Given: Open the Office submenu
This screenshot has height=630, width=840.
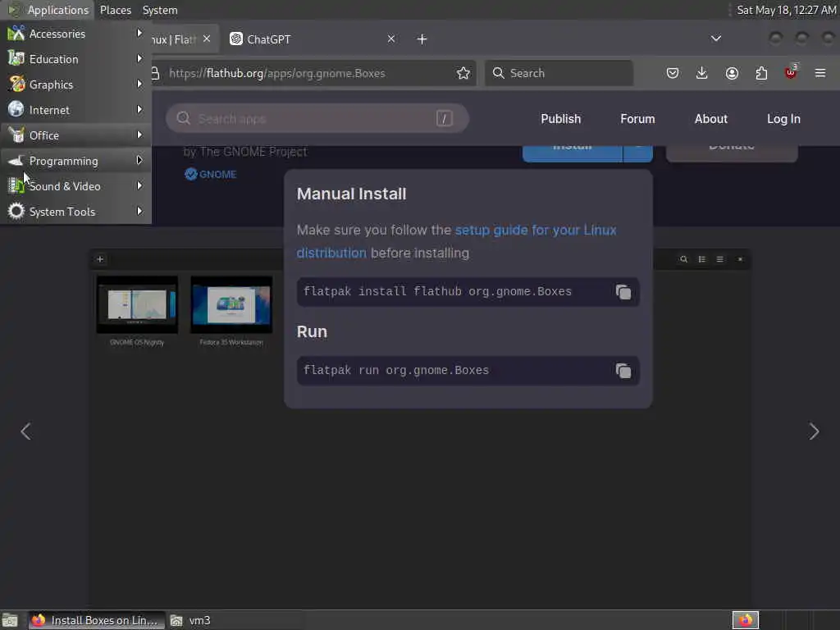Looking at the screenshot, I should [75, 135].
